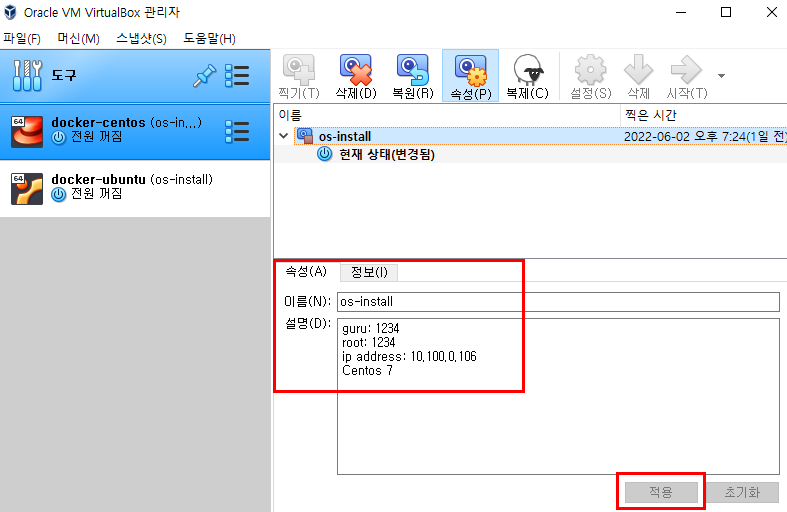
Task: Click the snapshot timestamp 2022-06-02 cell
Action: (705, 136)
